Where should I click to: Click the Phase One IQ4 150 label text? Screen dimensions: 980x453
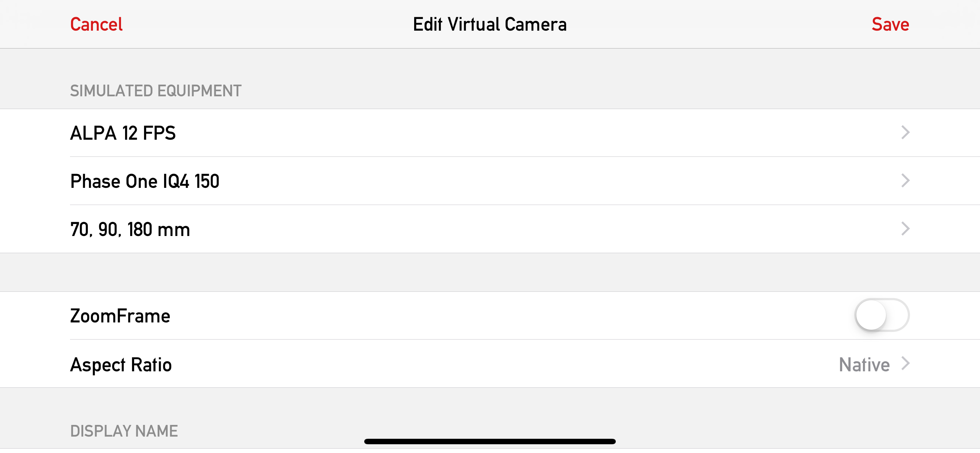pyautogui.click(x=145, y=181)
